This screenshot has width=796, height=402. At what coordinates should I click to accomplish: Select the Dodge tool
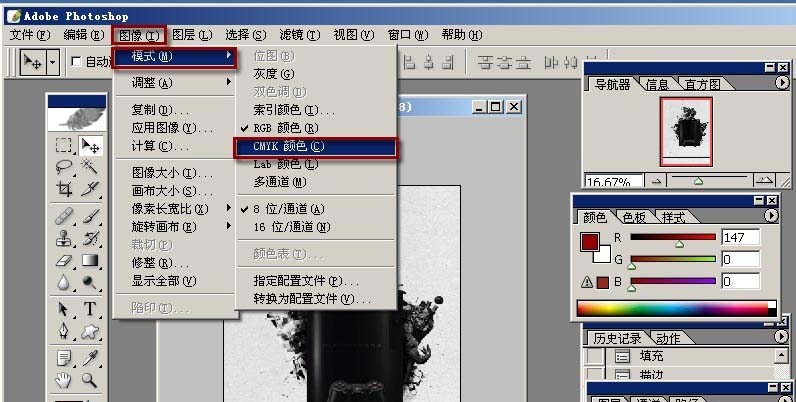tap(90, 282)
